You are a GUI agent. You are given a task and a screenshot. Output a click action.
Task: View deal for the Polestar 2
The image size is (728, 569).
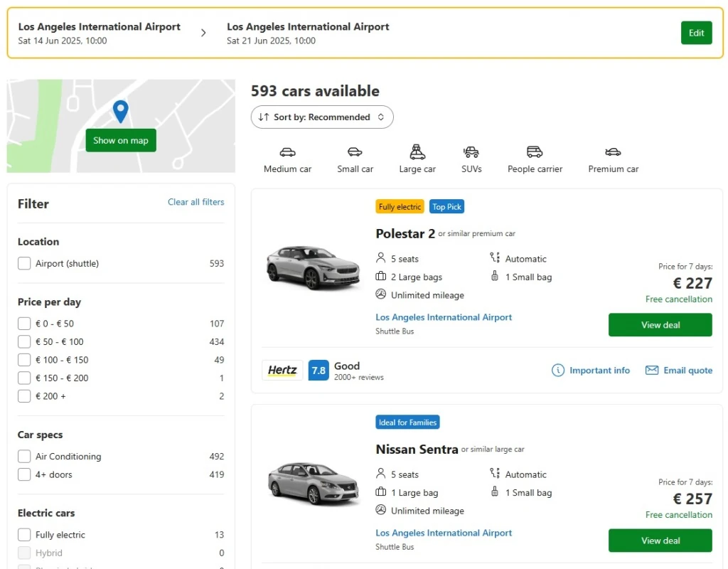click(660, 324)
